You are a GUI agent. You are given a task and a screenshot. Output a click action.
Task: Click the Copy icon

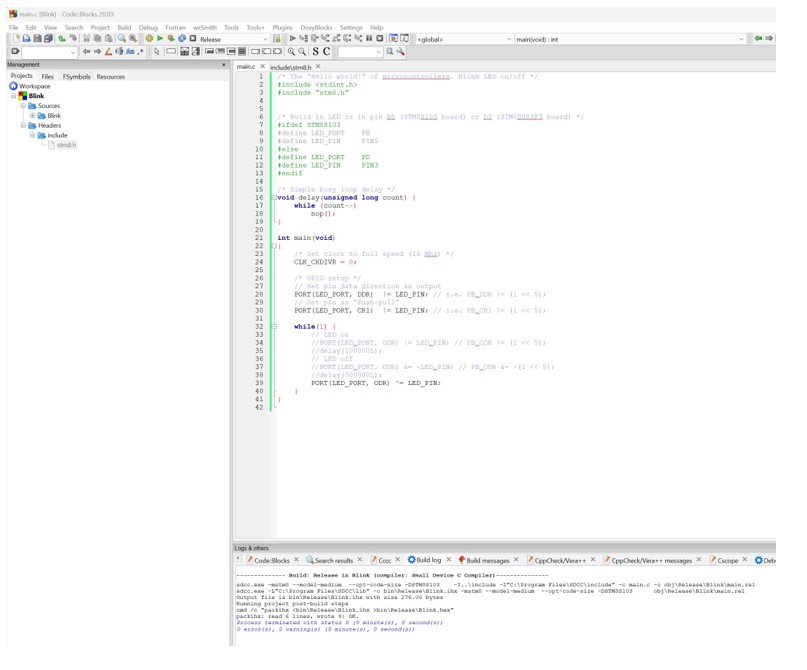coord(97,39)
